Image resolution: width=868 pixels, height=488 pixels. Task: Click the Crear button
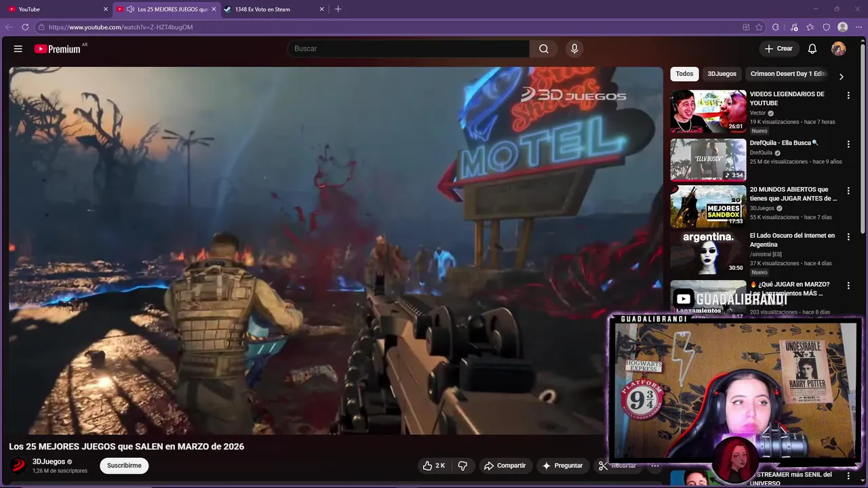coord(778,49)
